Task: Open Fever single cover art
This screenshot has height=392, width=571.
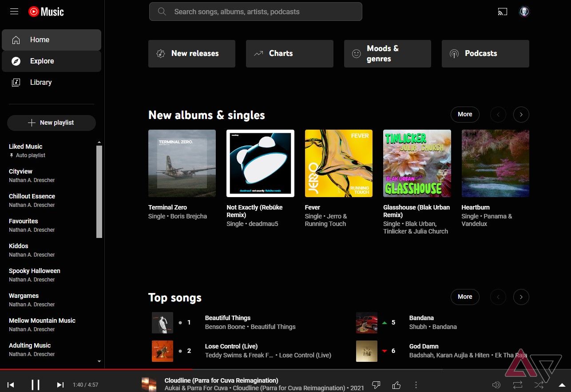Action: click(339, 163)
